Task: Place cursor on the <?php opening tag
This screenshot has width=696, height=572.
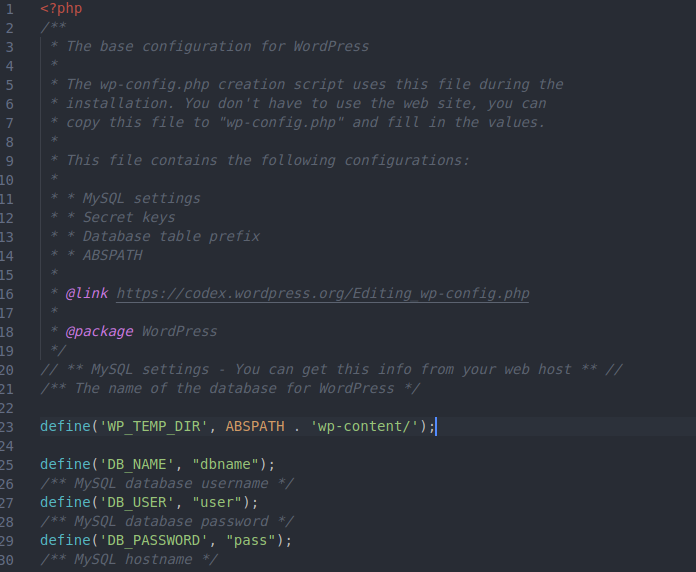Action: point(61,8)
